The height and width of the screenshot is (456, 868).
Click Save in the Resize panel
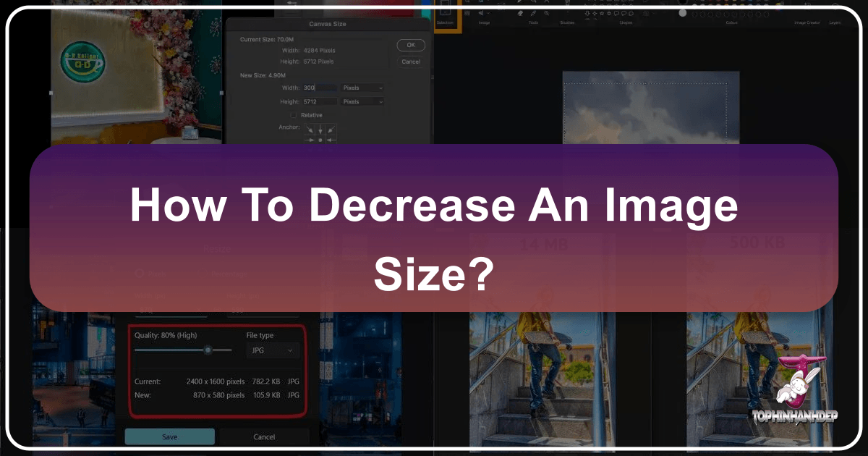click(169, 436)
